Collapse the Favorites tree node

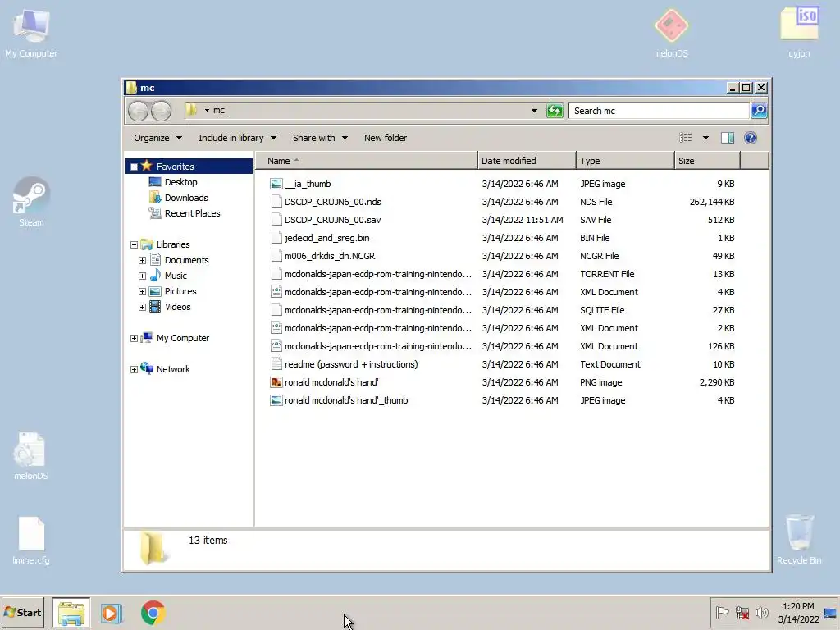click(x=134, y=167)
